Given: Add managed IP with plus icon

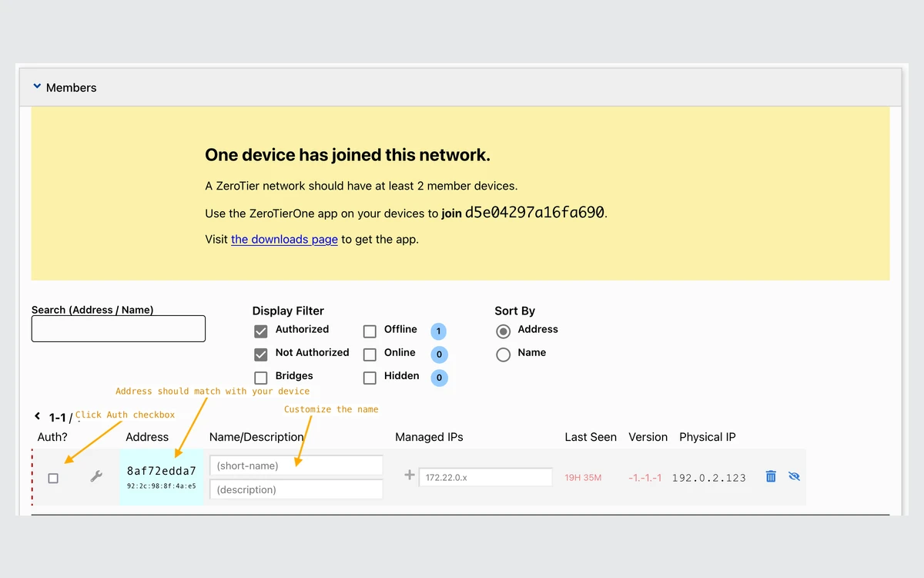Looking at the screenshot, I should (x=410, y=476).
